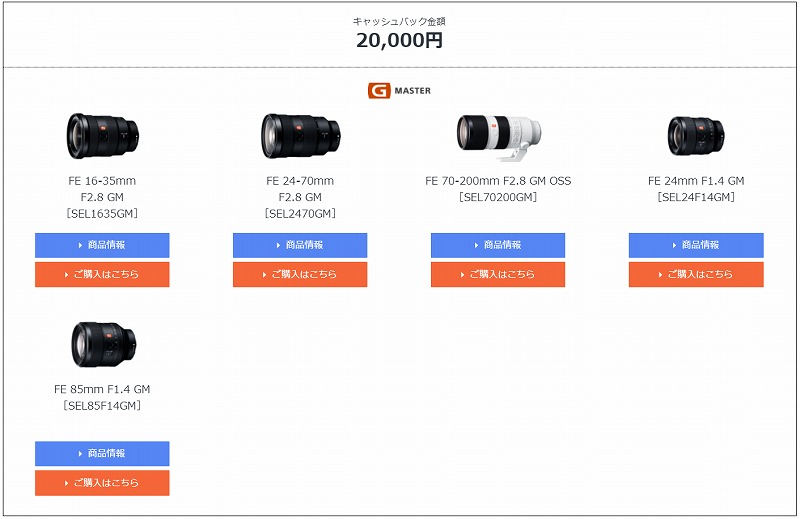
Task: Open 商品情報 for SEL70200GM
Action: pos(498,245)
